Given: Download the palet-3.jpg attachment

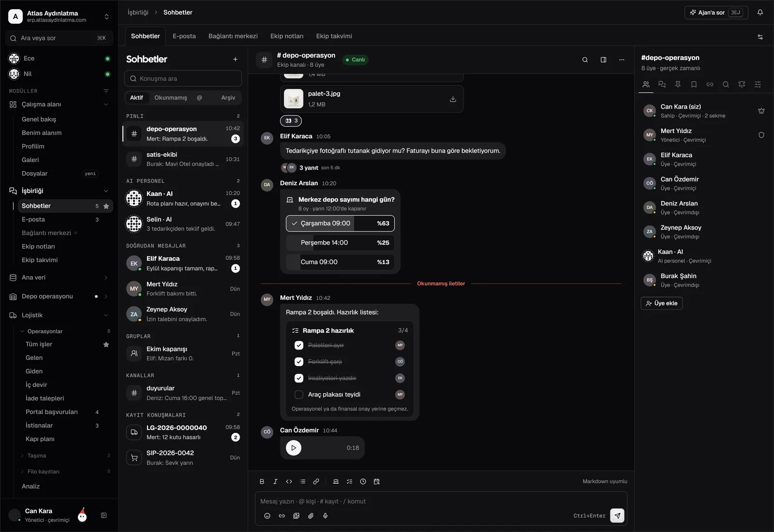Looking at the screenshot, I should pyautogui.click(x=453, y=99).
